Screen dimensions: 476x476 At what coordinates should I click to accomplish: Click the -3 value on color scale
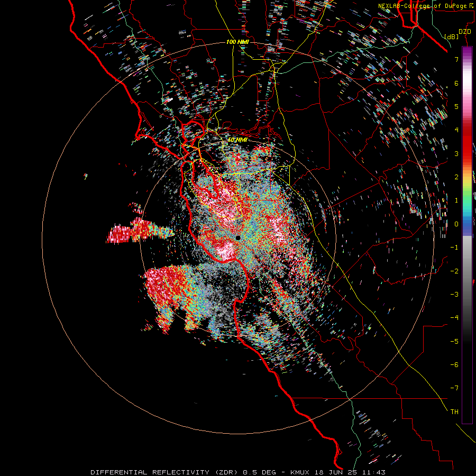coord(454,295)
